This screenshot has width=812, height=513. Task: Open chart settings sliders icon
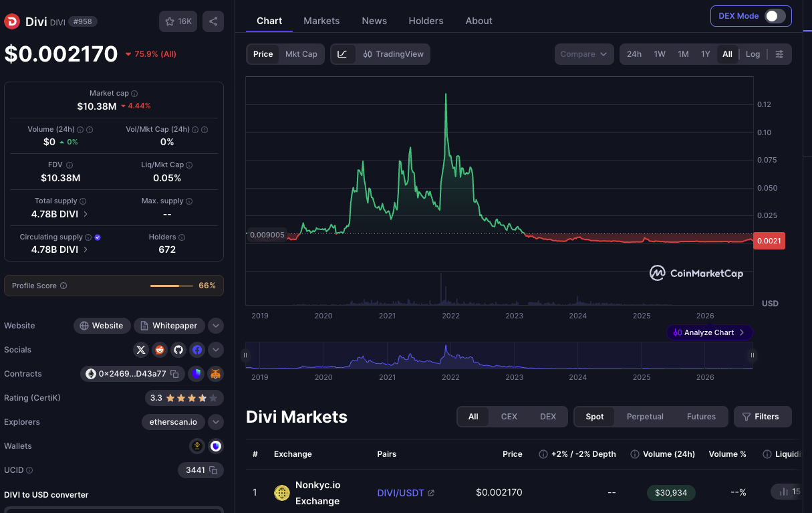point(779,54)
